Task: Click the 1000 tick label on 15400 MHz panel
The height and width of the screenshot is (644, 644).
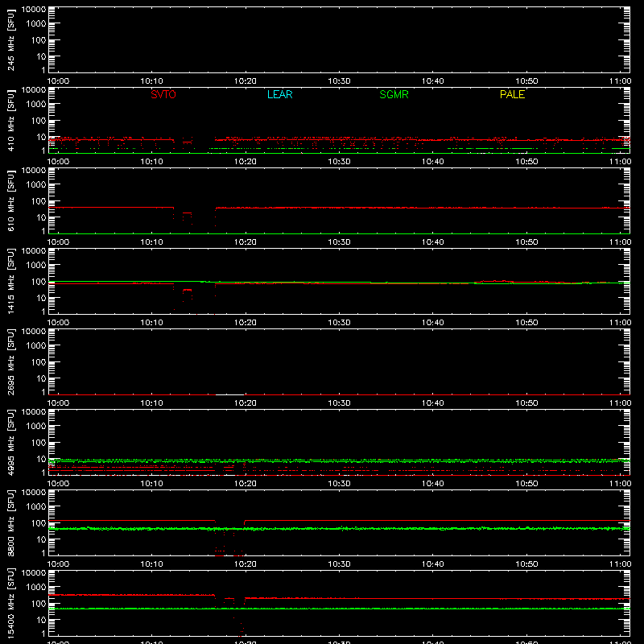Action: pyautogui.click(x=36, y=587)
